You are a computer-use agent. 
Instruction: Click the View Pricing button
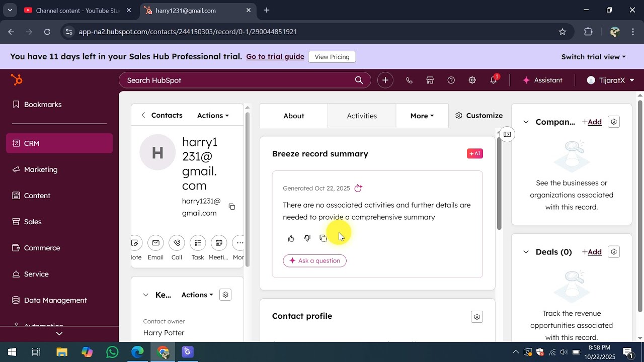[x=332, y=57]
